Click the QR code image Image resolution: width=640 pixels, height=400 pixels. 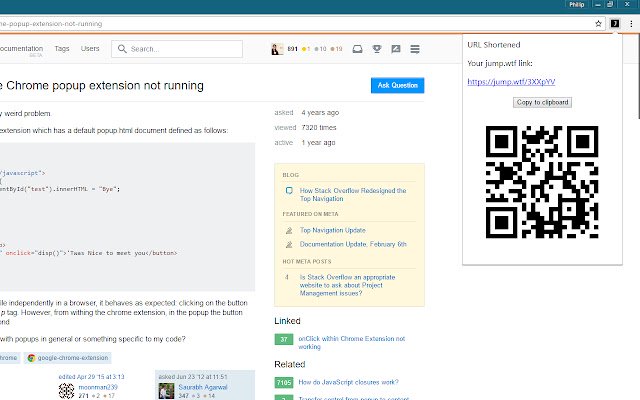point(542,182)
